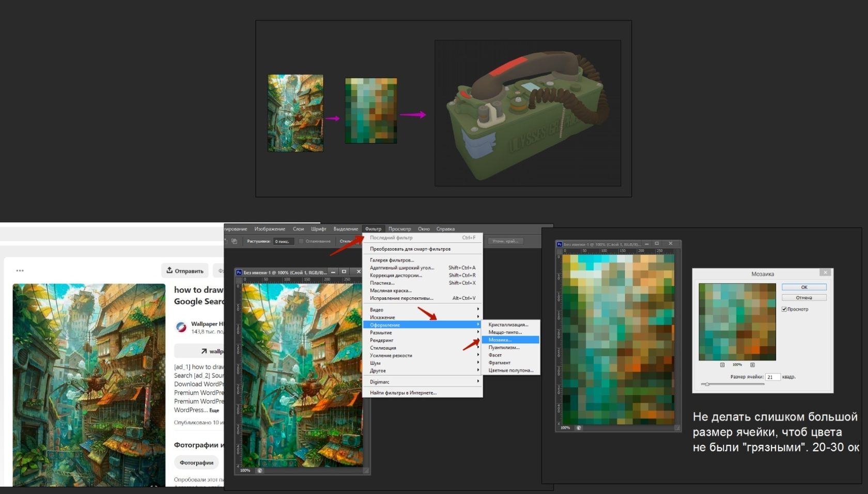The height and width of the screenshot is (494, 868).
Task: Open the Просмотр menu
Action: (x=399, y=229)
